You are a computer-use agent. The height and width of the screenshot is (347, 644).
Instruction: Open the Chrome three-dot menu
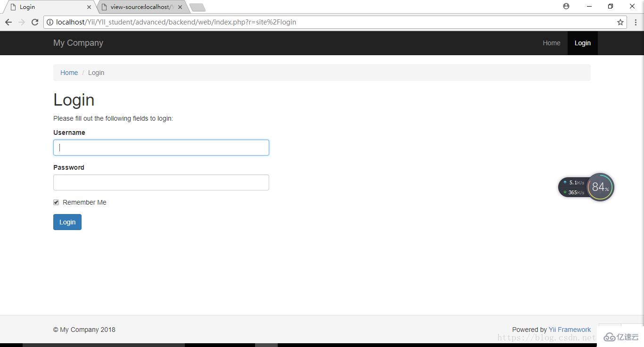pyautogui.click(x=636, y=22)
